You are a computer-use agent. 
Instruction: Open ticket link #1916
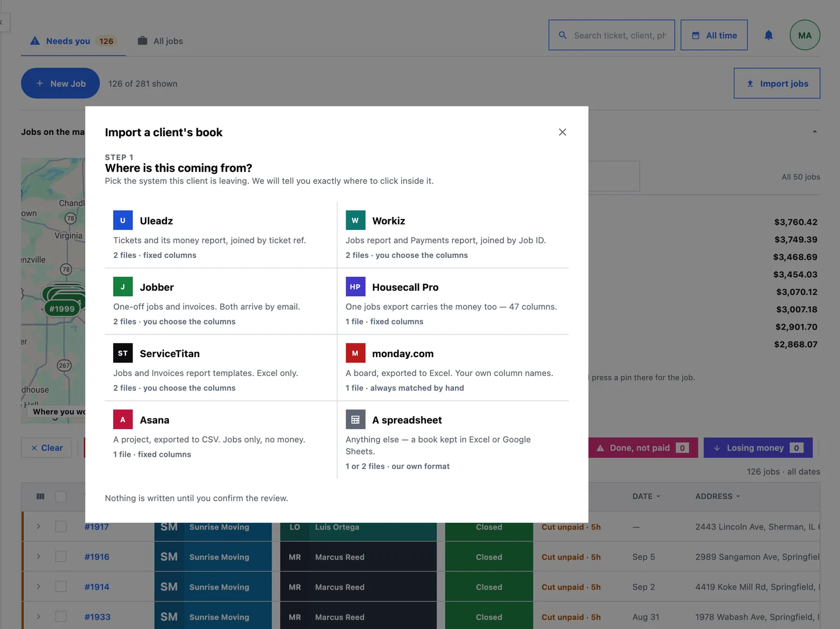coord(97,557)
